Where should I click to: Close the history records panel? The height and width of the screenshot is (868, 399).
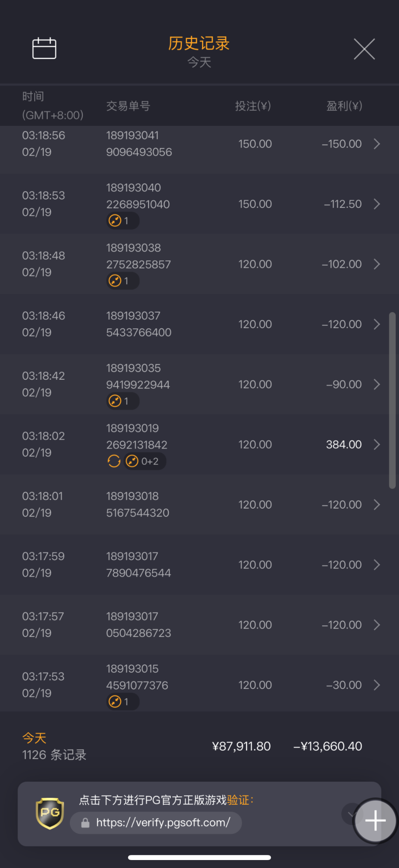click(x=364, y=49)
